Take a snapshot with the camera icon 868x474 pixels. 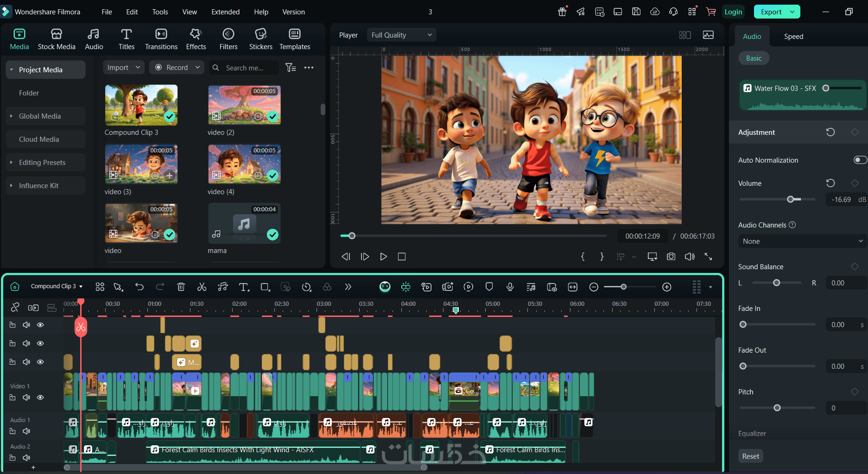tap(671, 256)
